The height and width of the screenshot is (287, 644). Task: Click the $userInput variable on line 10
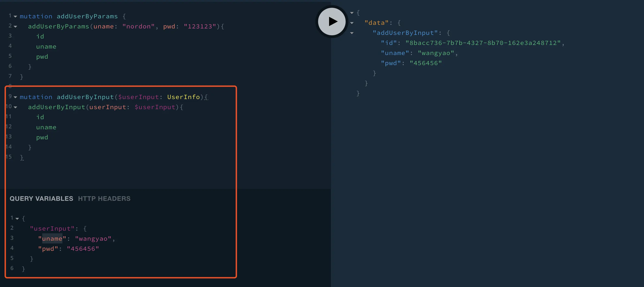click(x=155, y=107)
